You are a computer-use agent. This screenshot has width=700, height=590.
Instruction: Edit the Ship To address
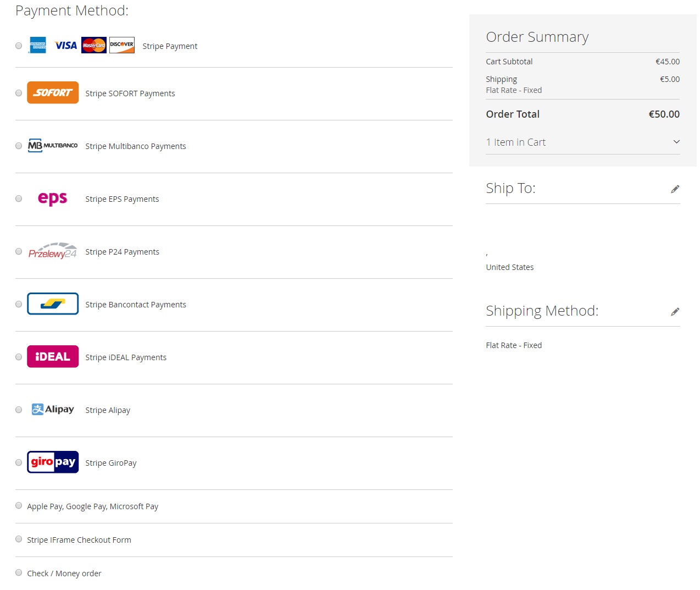point(675,189)
